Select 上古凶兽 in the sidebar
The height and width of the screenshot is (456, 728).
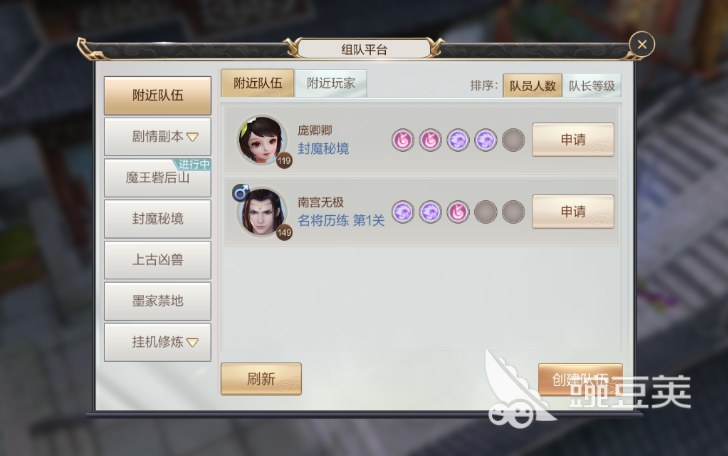(157, 260)
